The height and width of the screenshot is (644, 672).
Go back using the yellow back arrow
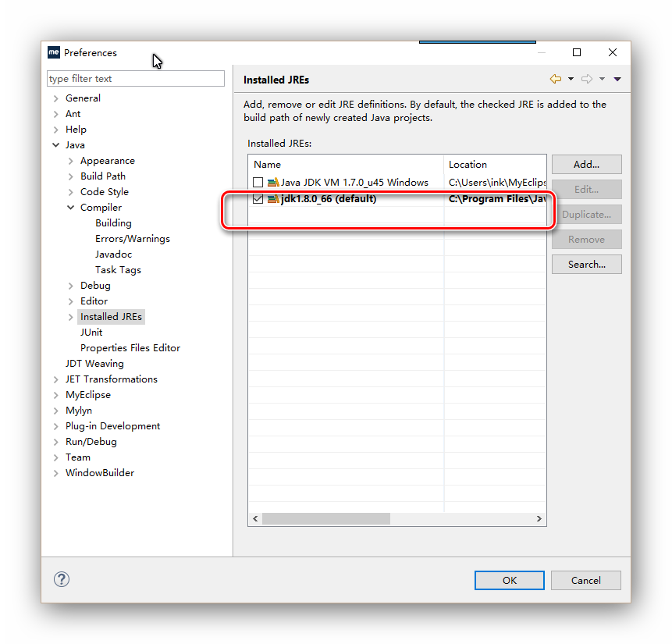(x=556, y=79)
